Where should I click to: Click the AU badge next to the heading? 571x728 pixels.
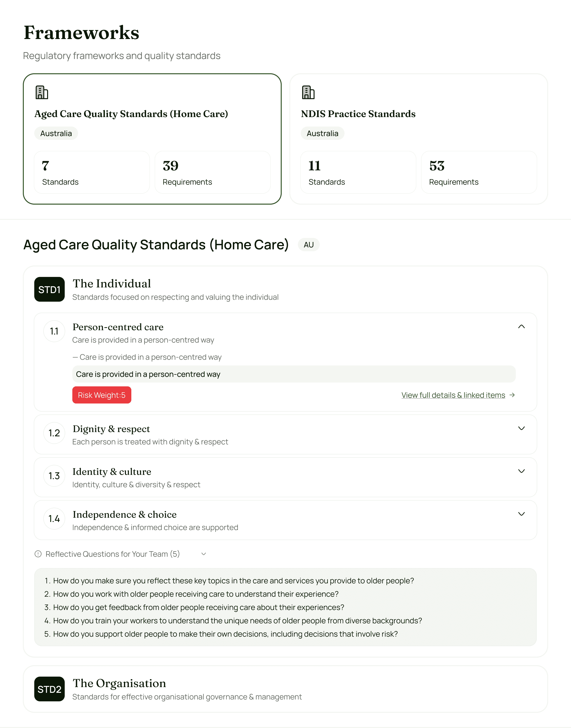click(x=309, y=245)
